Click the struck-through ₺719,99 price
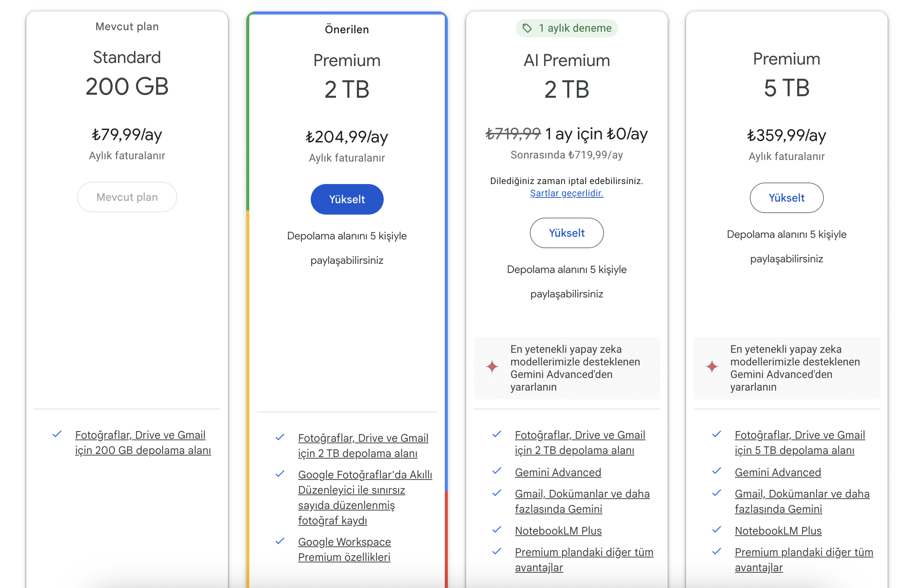The width and height of the screenshot is (917, 588). click(x=513, y=134)
